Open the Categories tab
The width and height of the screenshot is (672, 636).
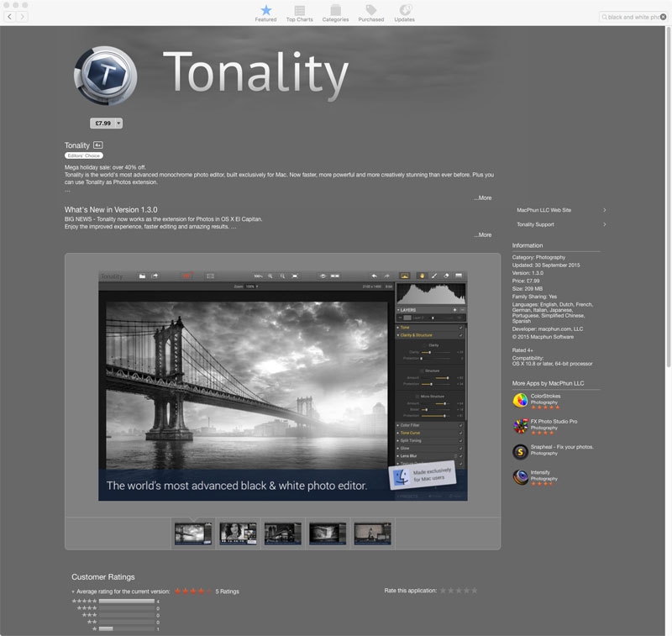(x=335, y=13)
